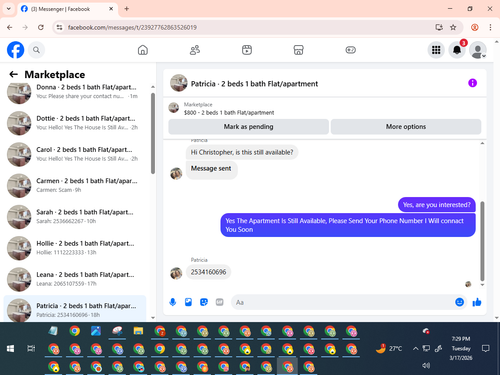Screen dimensions: 500x375
Task: Open Sarah's chat with 2536662267
Action: 75,217
